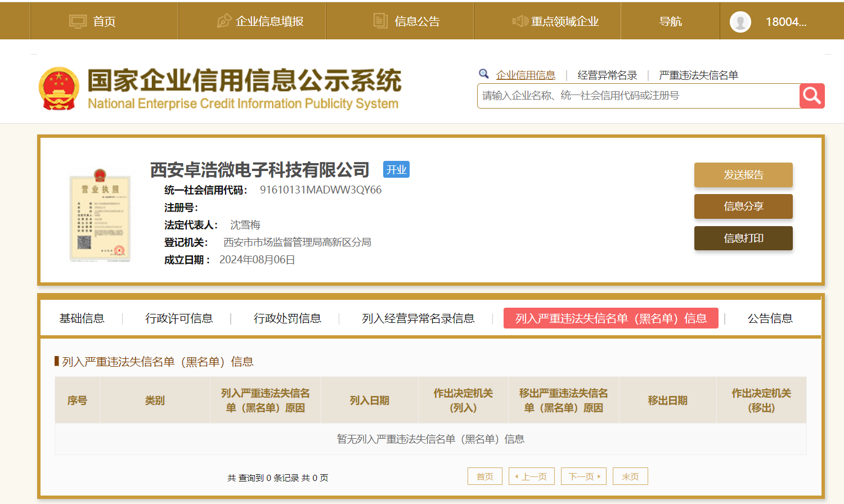Click the 下一页 pagination button

[x=583, y=476]
